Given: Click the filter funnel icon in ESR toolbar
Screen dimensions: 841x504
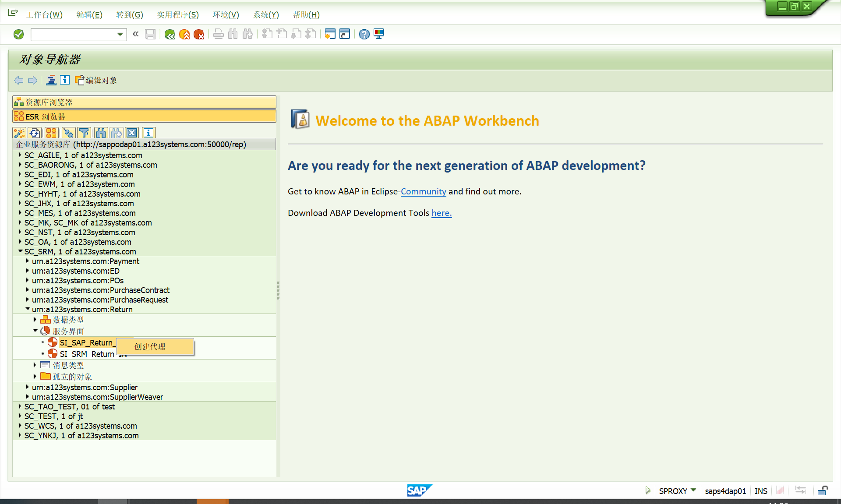Looking at the screenshot, I should click(x=84, y=133).
